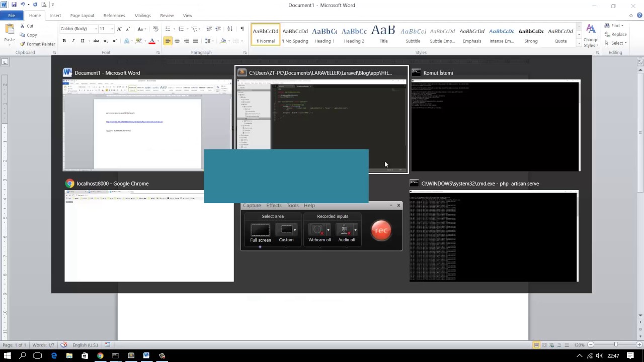
Task: Adjust the zoom slider handle in status bar
Action: coord(615,345)
